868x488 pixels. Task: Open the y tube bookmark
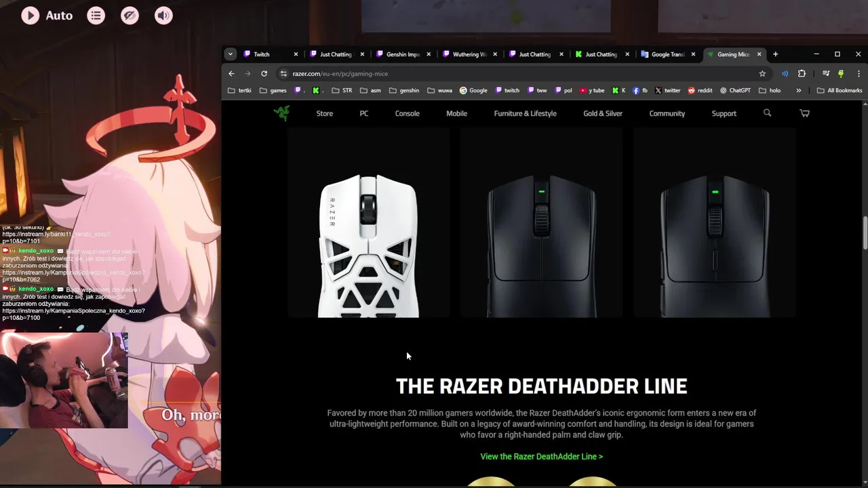[x=592, y=90]
